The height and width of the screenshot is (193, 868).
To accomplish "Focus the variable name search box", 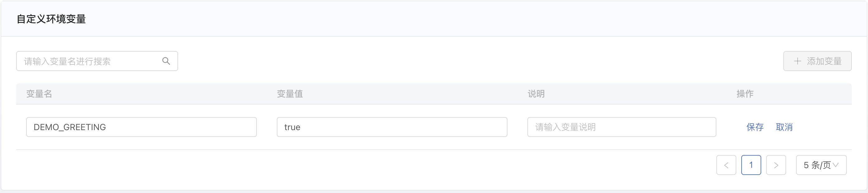I will tap(97, 61).
